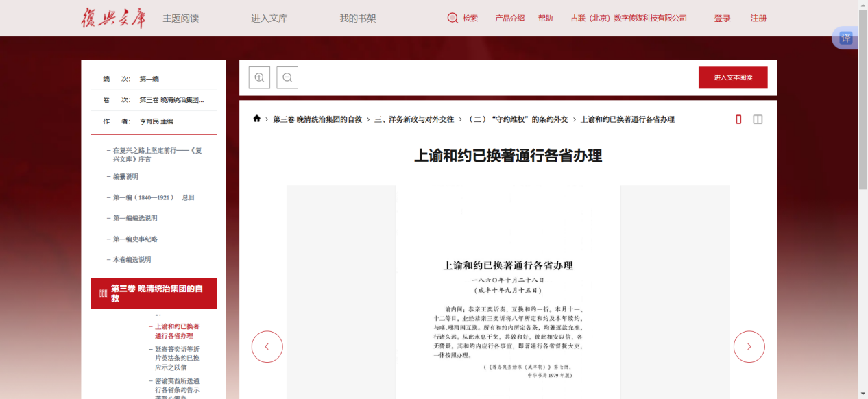Image resolution: width=868 pixels, height=399 pixels.
Task: Open the 进入文库 menu
Action: point(269,19)
